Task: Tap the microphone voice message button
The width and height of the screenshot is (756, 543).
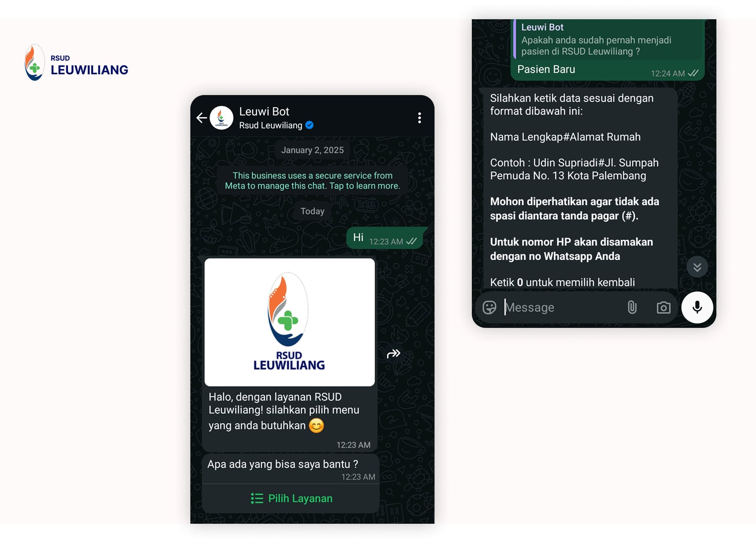Action: 697,307
